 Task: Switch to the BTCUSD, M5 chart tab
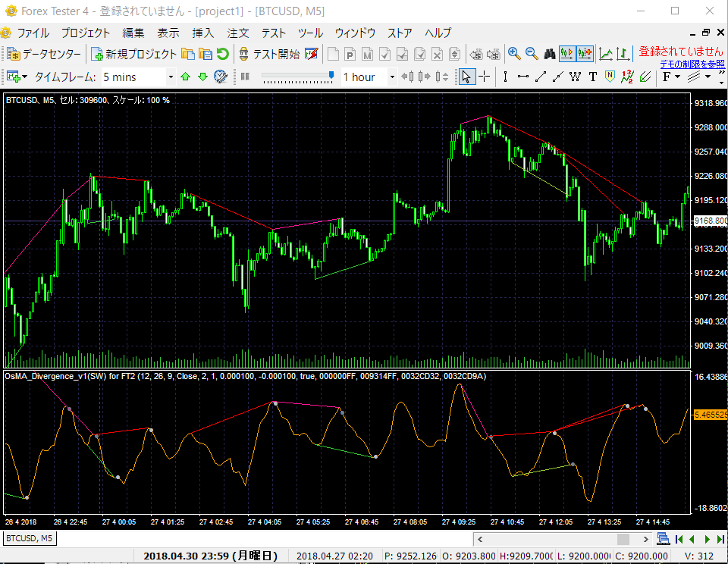pos(30,538)
